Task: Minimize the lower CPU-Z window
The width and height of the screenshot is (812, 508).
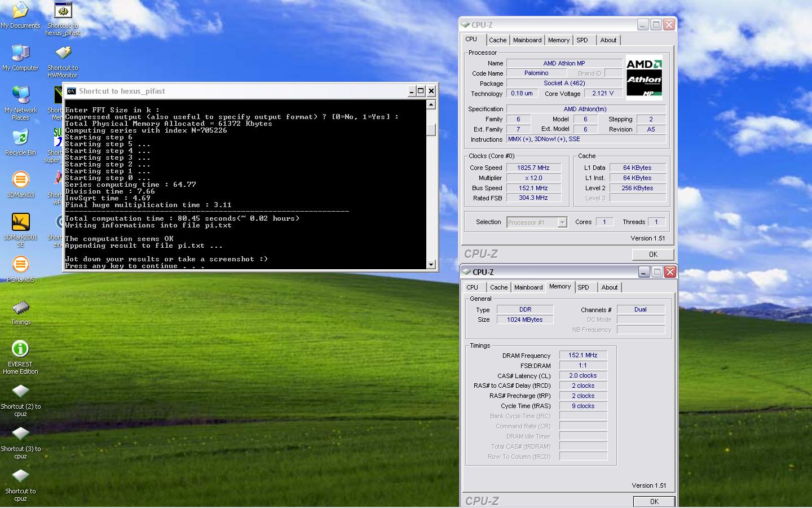Action: (644, 271)
